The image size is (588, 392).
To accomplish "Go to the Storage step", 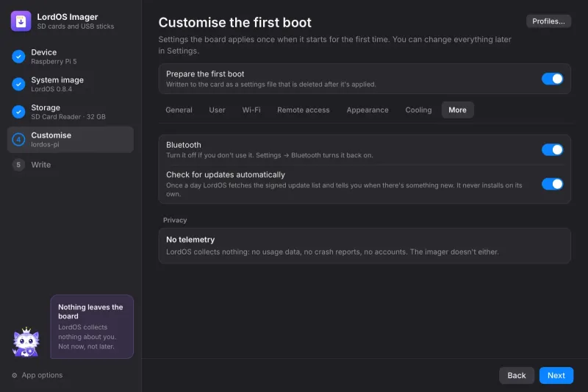I will [71, 111].
